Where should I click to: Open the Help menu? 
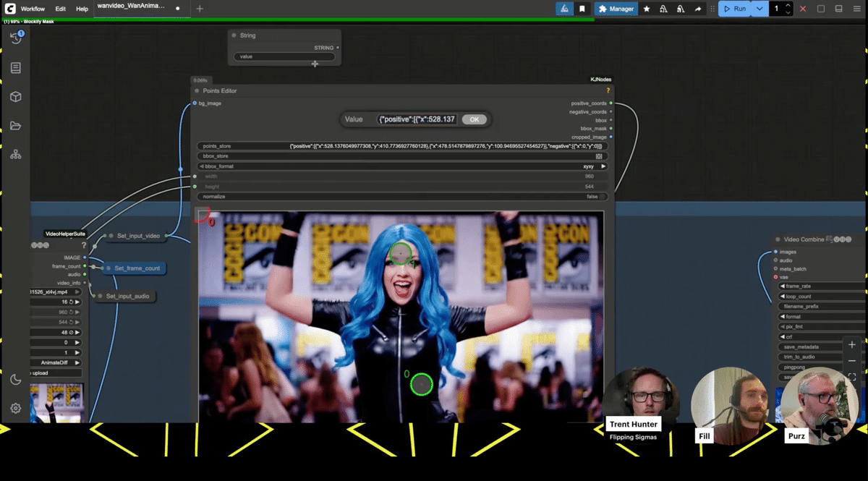point(82,9)
